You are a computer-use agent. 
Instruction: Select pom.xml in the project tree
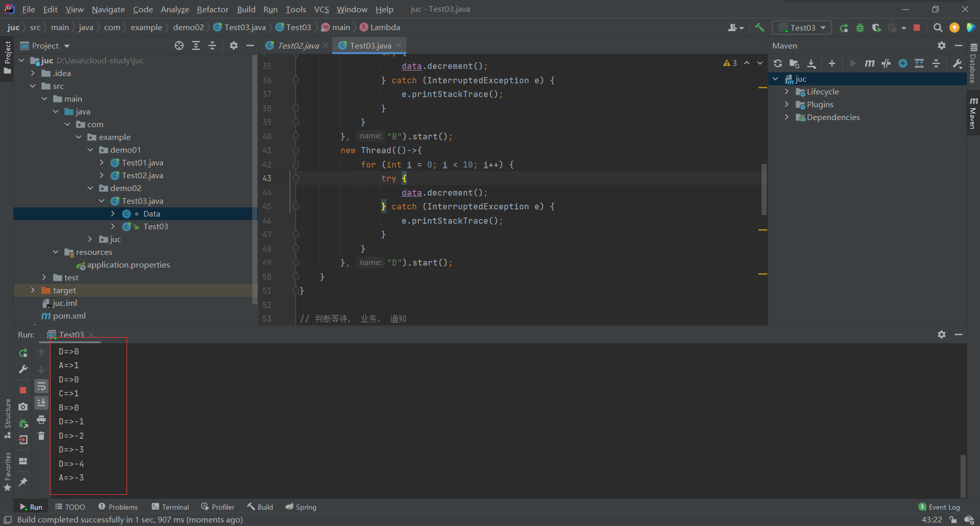click(x=69, y=316)
